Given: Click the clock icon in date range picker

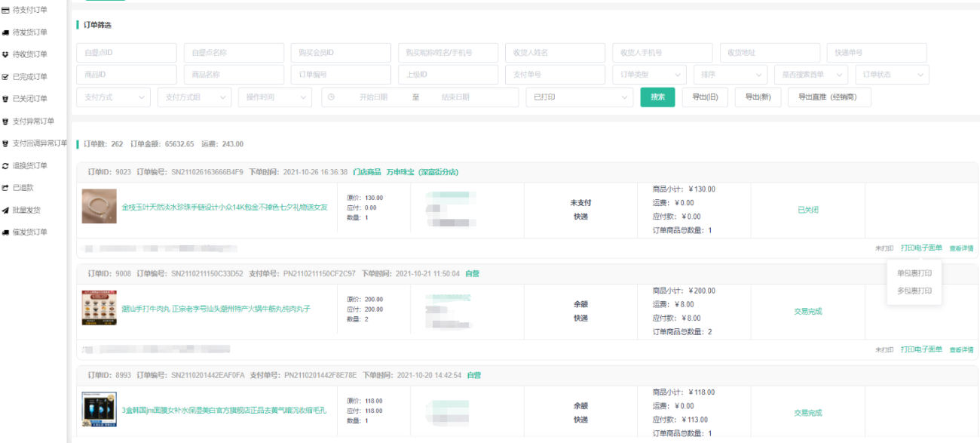Looking at the screenshot, I should tap(332, 97).
